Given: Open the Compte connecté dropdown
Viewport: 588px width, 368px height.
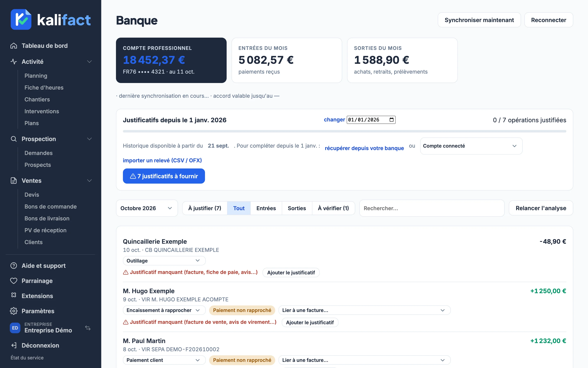Looking at the screenshot, I should (471, 146).
